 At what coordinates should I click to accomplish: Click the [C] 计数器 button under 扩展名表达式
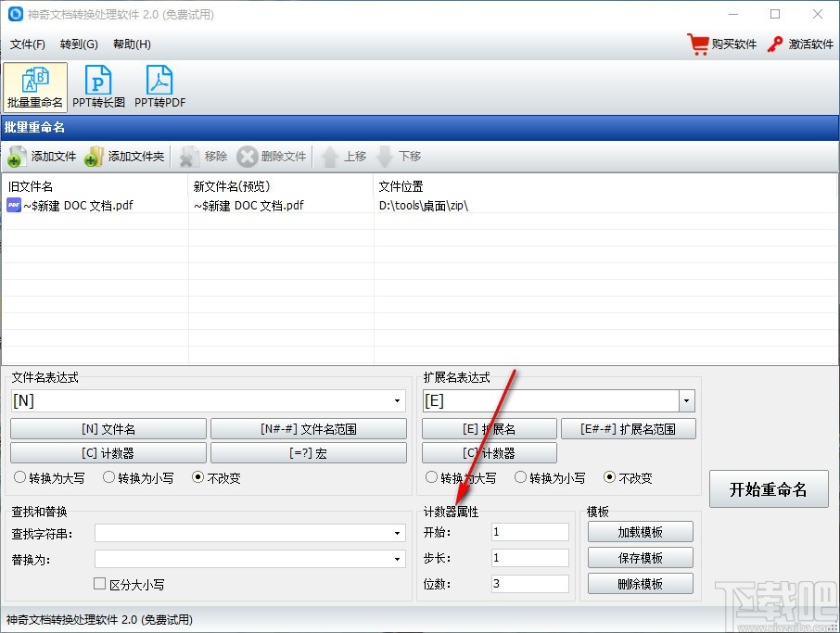490,453
